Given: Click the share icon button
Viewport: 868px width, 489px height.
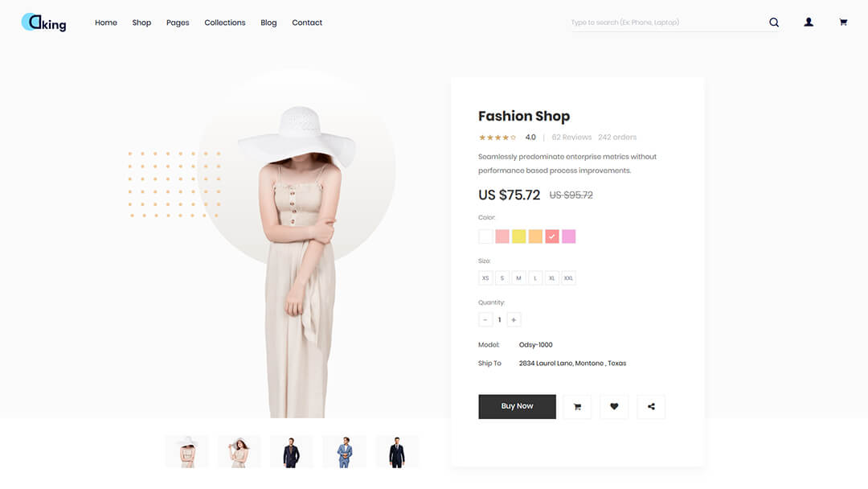Looking at the screenshot, I should tap(651, 406).
